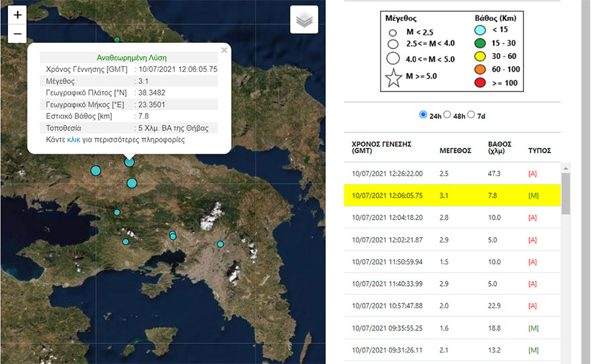Open the highlighted 12:06:05.75 earthquake row
591x364 pixels.
click(452, 195)
